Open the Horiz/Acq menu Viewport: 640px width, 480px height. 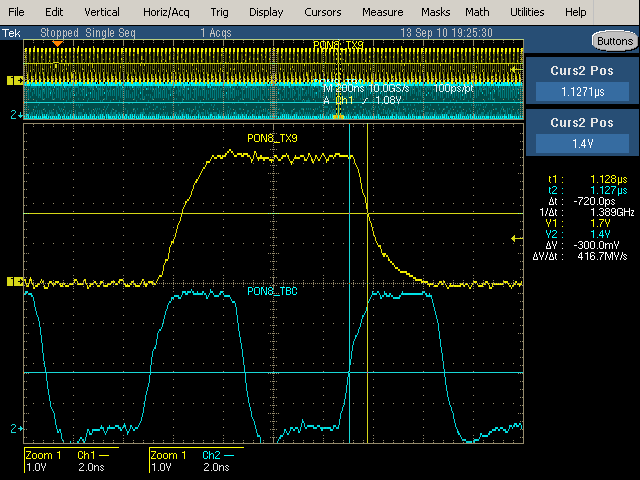click(x=166, y=12)
